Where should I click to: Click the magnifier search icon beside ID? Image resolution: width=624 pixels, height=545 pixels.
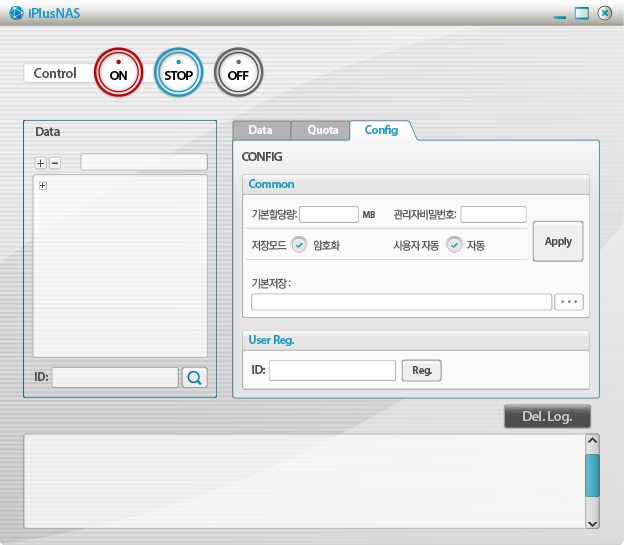click(x=194, y=377)
